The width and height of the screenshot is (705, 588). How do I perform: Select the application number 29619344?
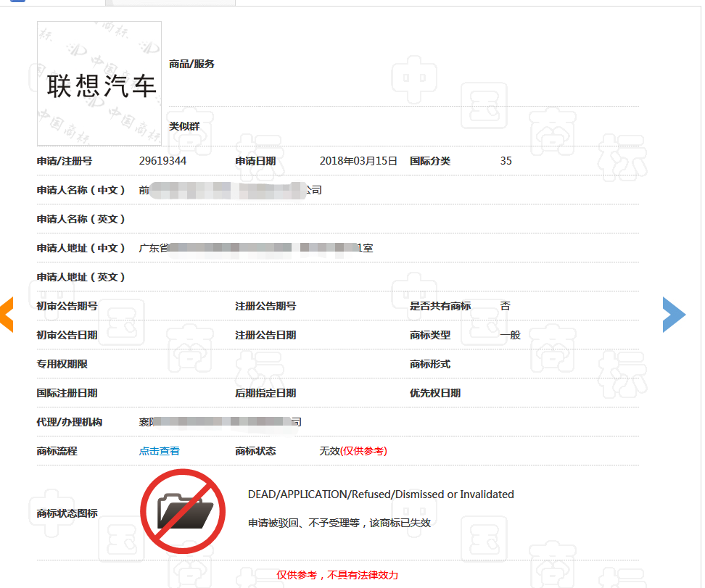pos(162,161)
